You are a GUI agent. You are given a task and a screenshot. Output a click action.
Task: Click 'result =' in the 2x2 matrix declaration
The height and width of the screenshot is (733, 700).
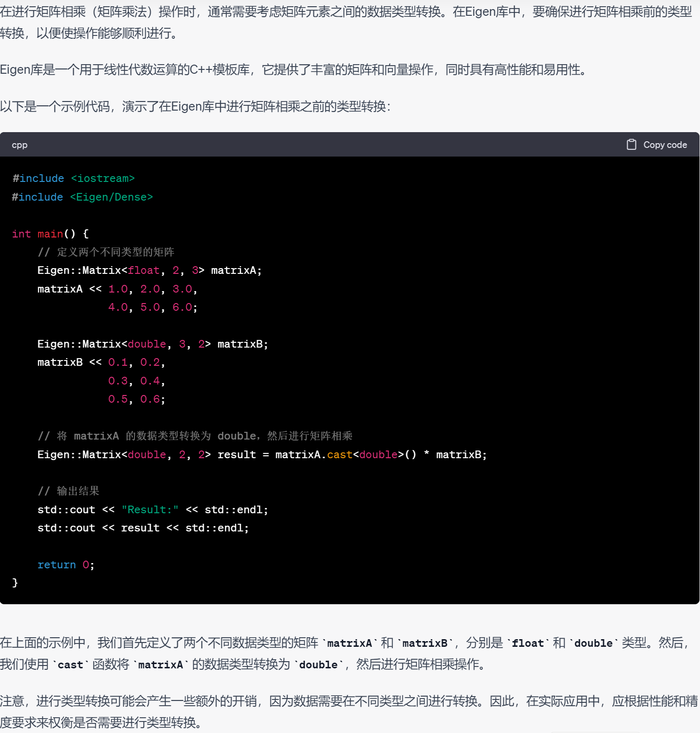(x=243, y=455)
